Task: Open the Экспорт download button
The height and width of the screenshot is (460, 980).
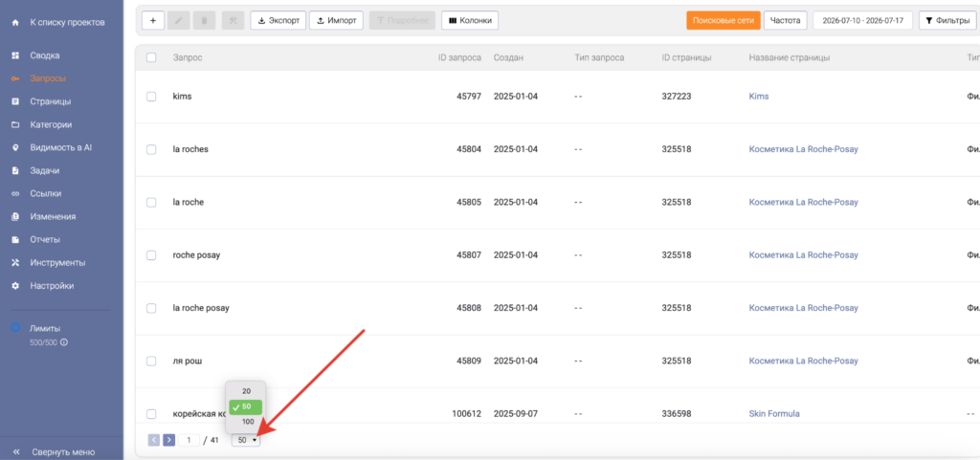Action: 278,21
